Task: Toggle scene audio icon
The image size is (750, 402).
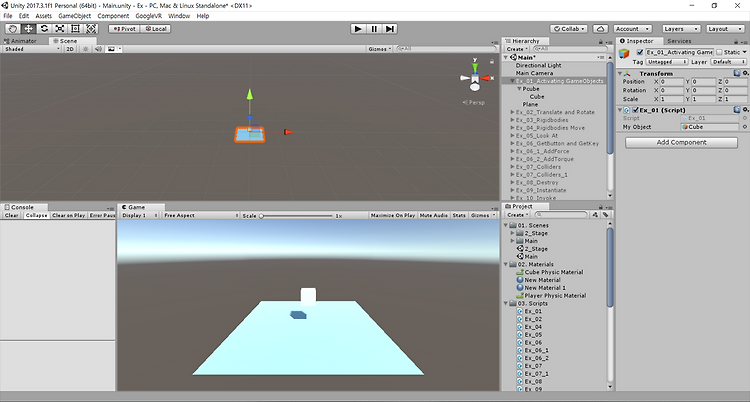Action: coord(98,49)
